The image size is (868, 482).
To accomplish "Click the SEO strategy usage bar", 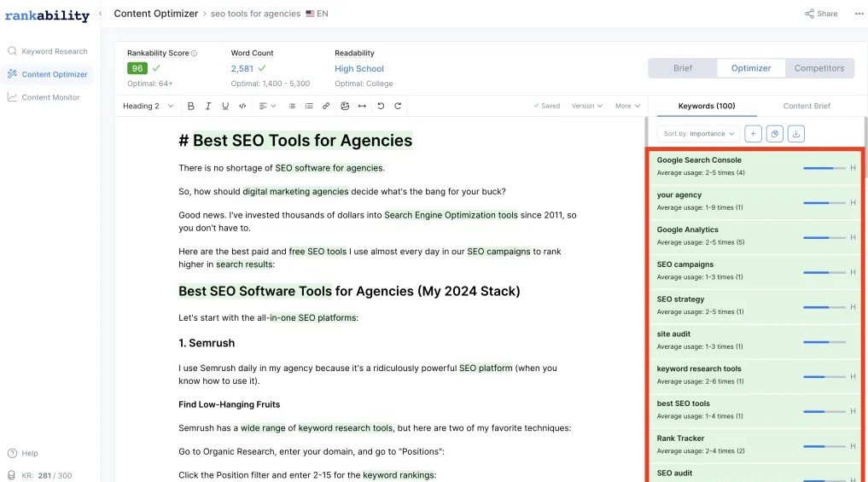I will [x=824, y=307].
